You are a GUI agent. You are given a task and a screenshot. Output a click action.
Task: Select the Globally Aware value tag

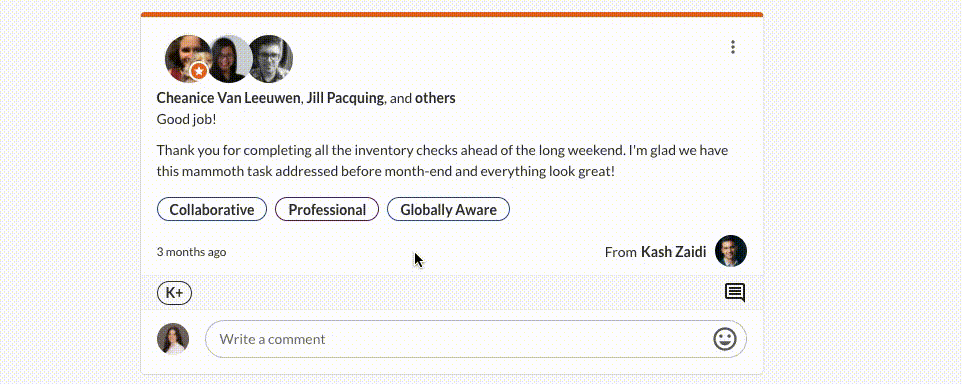click(448, 209)
